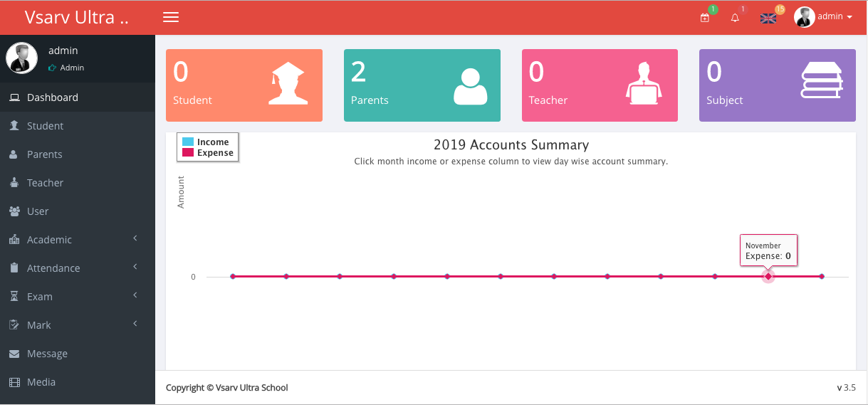Click the Vsarv Ultra brand title

point(77,17)
